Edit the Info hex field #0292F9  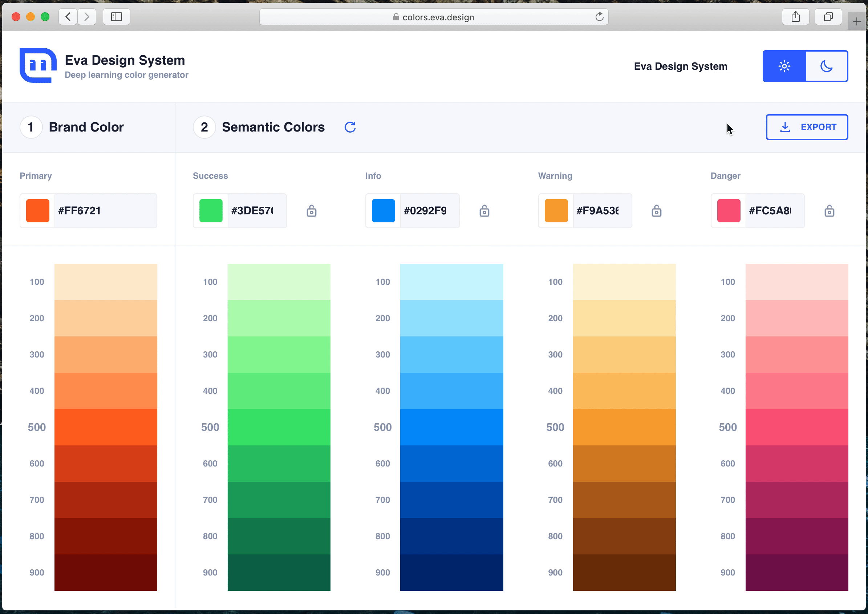(430, 211)
